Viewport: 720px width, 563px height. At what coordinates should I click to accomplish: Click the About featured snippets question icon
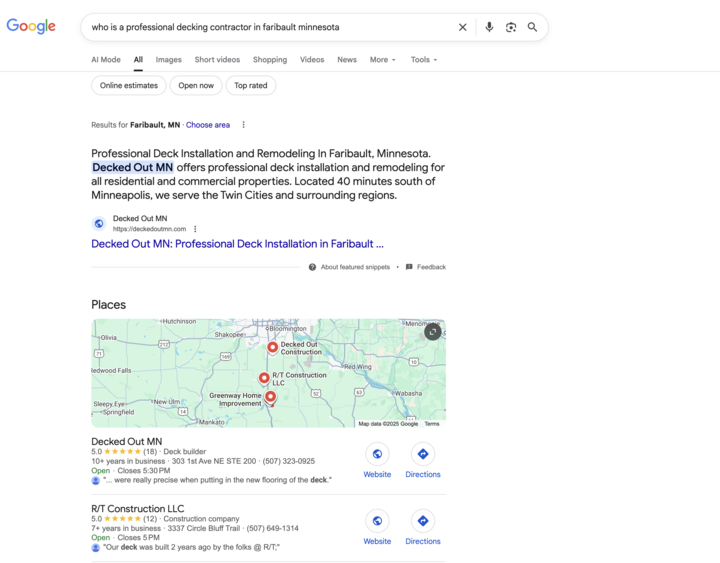point(312,267)
